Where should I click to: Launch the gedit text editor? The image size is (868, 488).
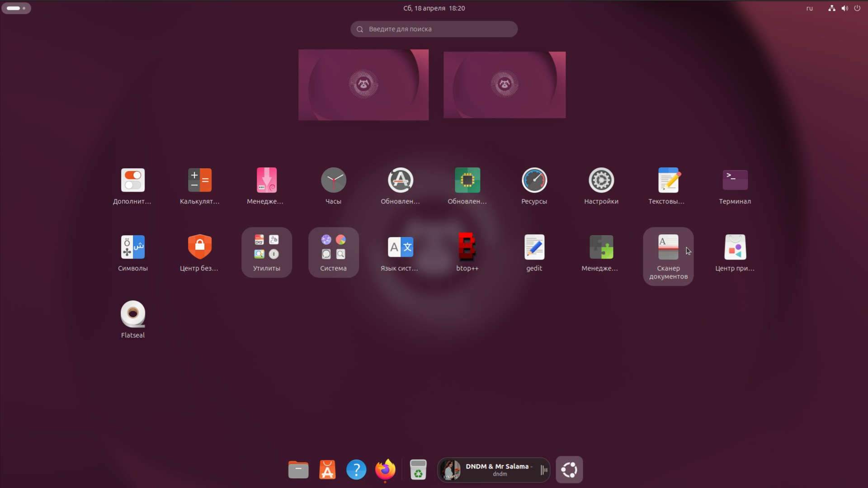click(x=534, y=247)
